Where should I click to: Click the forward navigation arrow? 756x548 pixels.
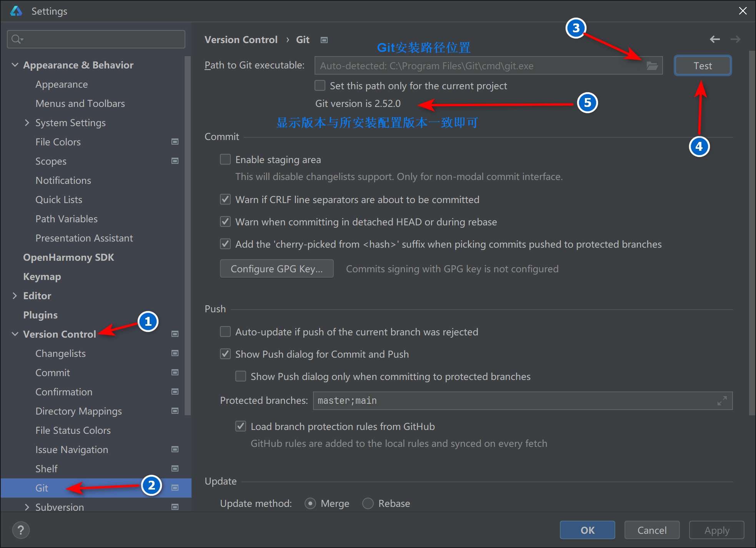point(735,39)
